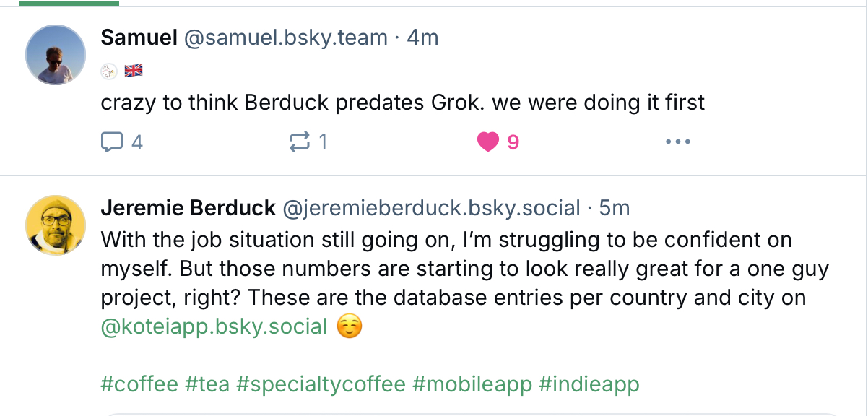Click the small round badge under Samuel's name
Viewport: 868px width, 416px height.
coord(109,71)
